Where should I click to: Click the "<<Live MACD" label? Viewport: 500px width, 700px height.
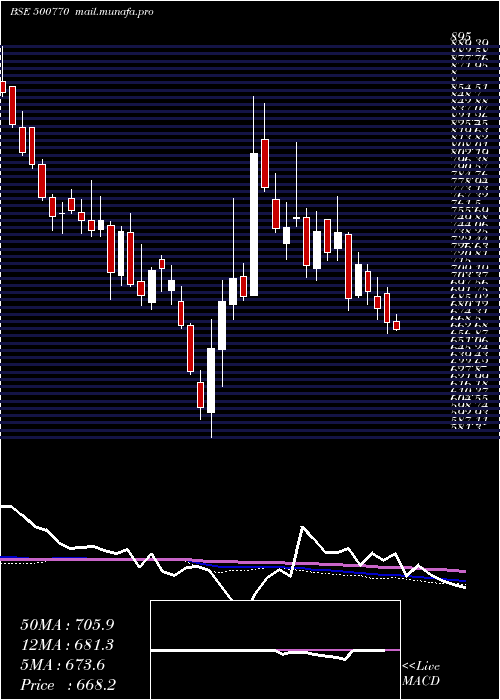tap(421, 674)
